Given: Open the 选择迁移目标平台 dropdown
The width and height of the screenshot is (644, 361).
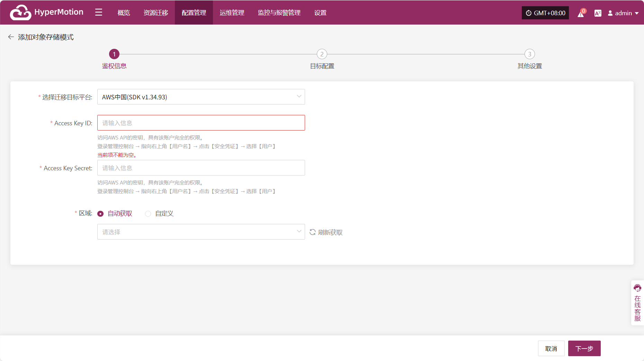Looking at the screenshot, I should tap(201, 97).
